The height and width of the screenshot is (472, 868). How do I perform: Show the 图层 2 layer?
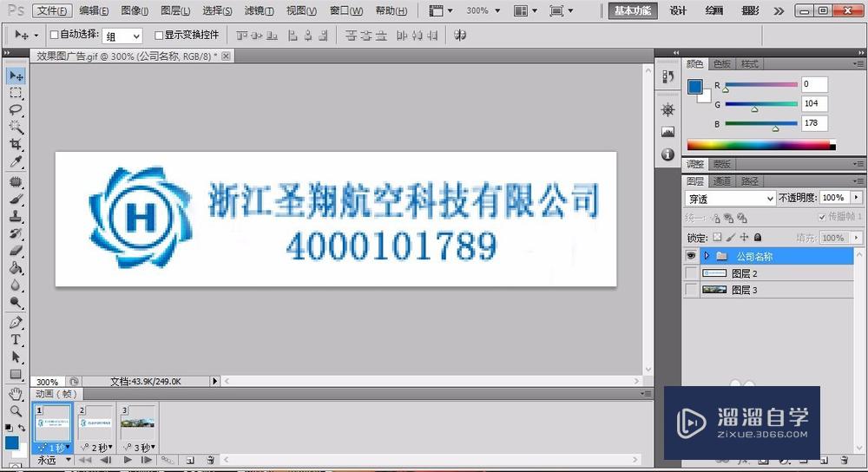click(691, 272)
